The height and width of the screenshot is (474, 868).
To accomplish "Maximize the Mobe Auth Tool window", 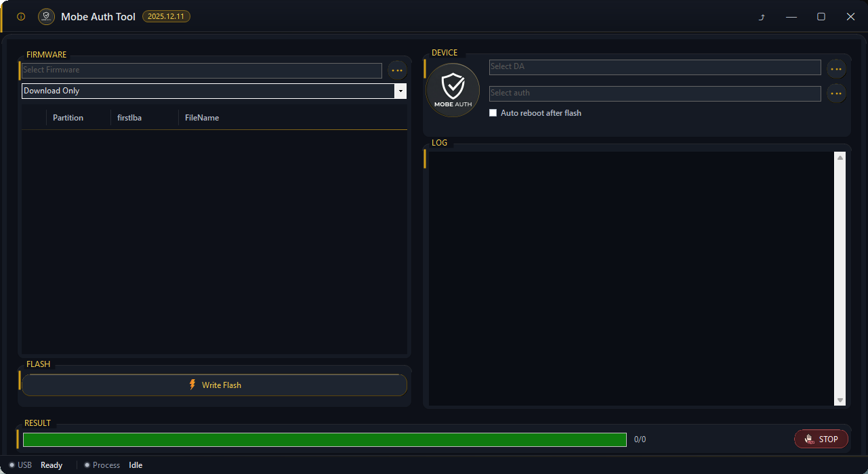I will coord(821,17).
